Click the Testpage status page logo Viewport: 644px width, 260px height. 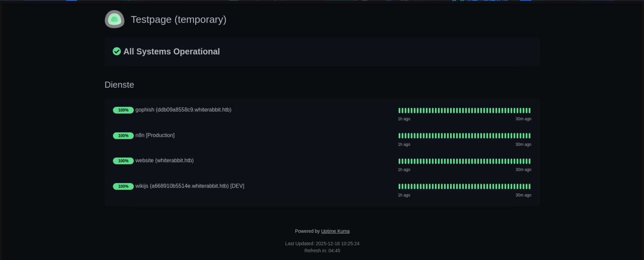coord(114,19)
